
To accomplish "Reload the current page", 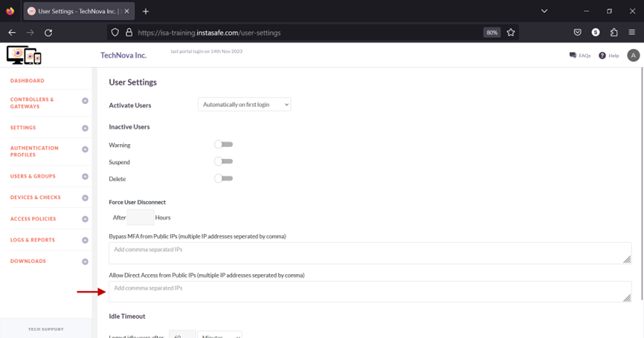I will click(x=48, y=33).
